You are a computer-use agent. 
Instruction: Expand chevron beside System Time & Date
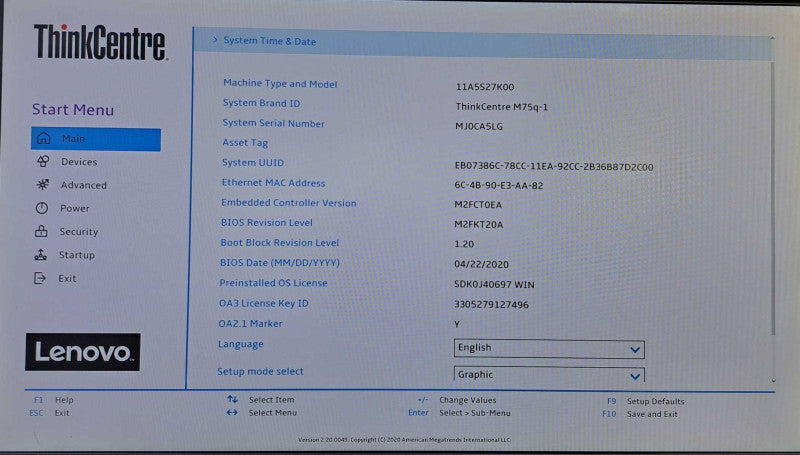215,39
